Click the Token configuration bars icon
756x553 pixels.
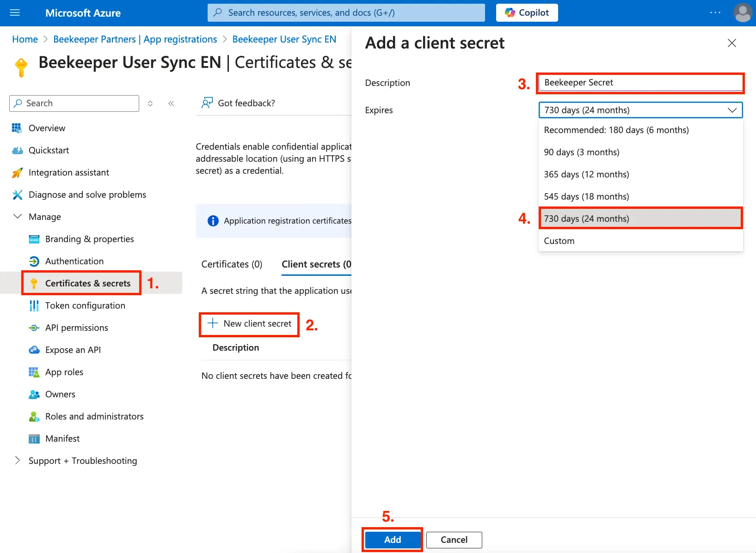[x=34, y=306]
